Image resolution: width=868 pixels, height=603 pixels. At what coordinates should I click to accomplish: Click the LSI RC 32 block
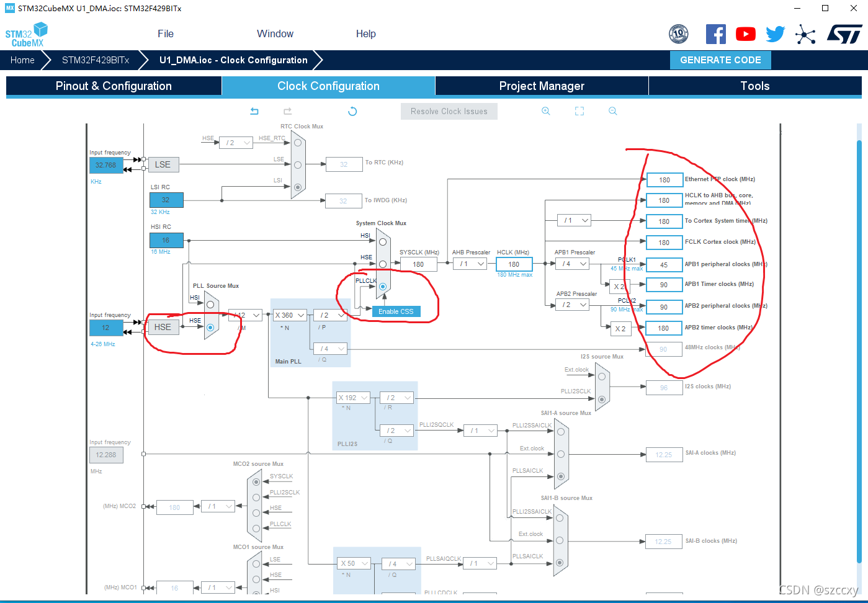[x=166, y=200]
